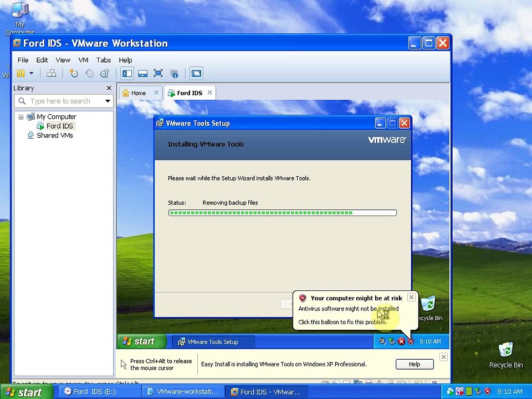Screen dimensions: 532x399
Task: Open the library search filter dropdown
Action: click(x=108, y=101)
